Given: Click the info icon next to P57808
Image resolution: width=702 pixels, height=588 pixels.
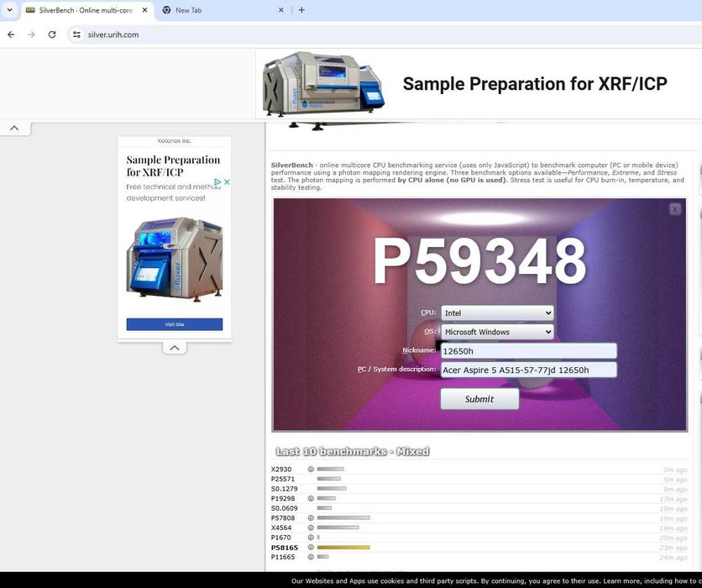Looking at the screenshot, I should tap(311, 518).
